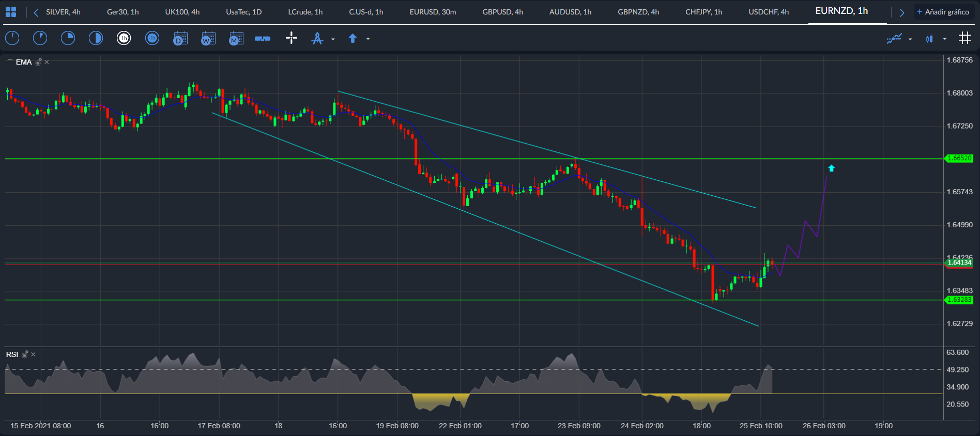Switch to the Monthly (M) calendar timeframe
This screenshot has height=436, width=980.
click(x=236, y=38)
